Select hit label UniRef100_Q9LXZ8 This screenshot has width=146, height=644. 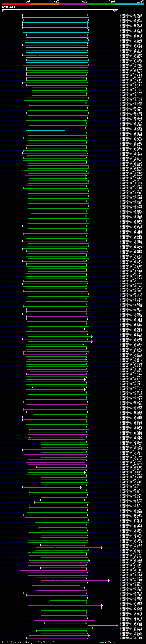[x=131, y=623]
